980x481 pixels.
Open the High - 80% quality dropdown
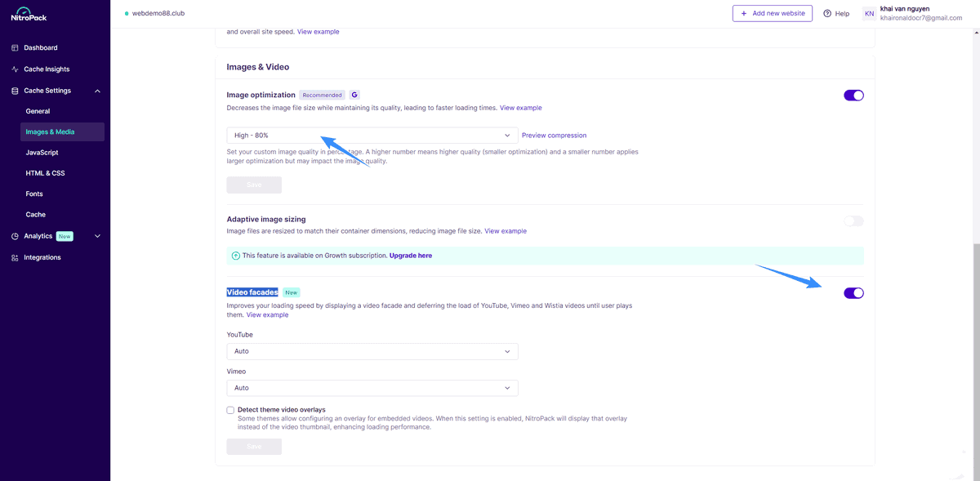pos(372,136)
